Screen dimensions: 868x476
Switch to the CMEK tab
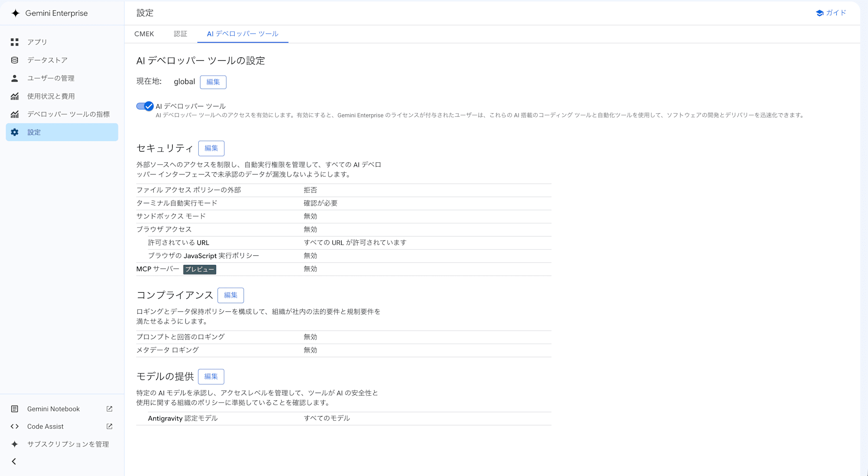point(144,34)
